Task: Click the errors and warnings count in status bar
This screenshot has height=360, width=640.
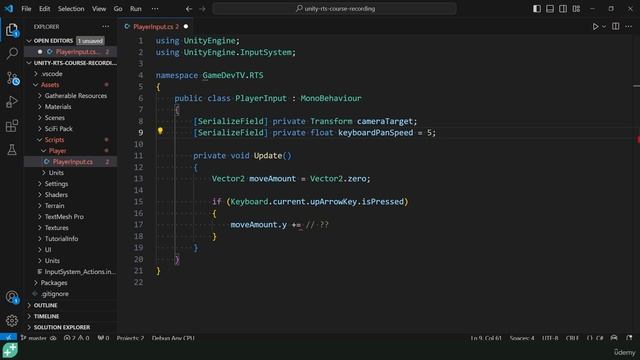Action: (76, 338)
